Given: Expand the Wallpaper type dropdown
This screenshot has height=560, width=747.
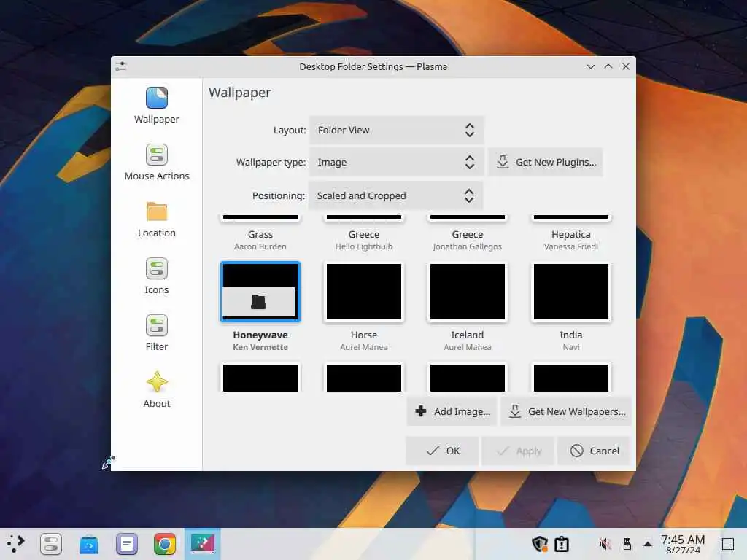Looking at the screenshot, I should [x=396, y=163].
